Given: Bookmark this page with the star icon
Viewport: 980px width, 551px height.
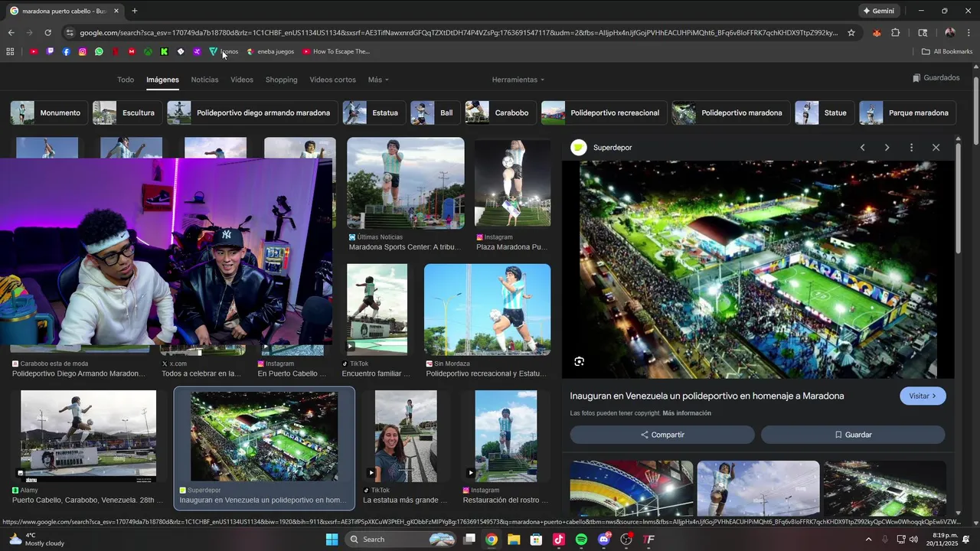Looking at the screenshot, I should coord(851,33).
